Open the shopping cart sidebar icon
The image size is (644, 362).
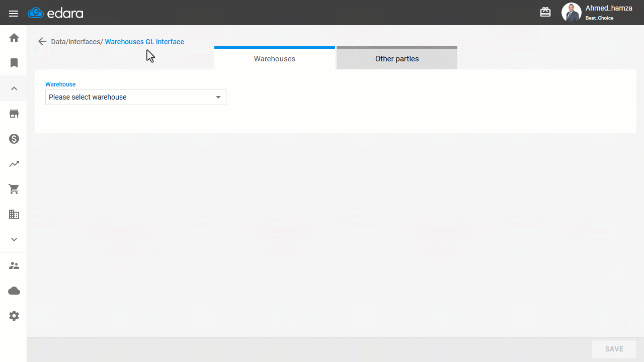tap(14, 189)
